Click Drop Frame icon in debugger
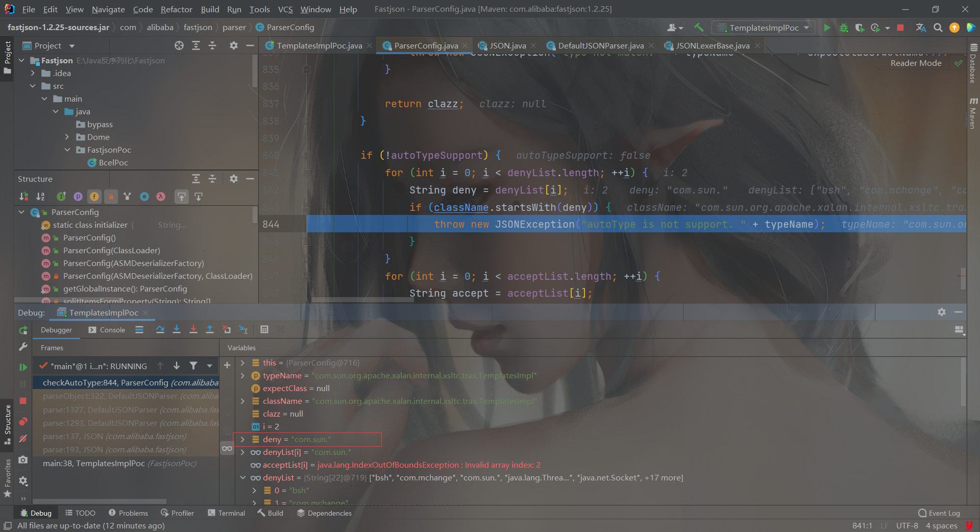The width and height of the screenshot is (980, 532). point(227,330)
